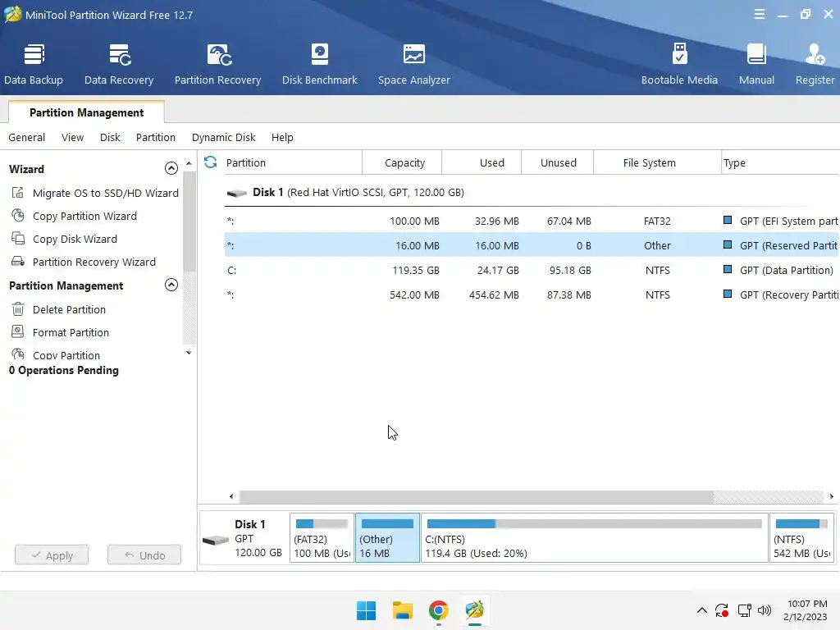The image size is (840, 630).
Task: Open network status tray icon
Action: [x=744, y=610]
